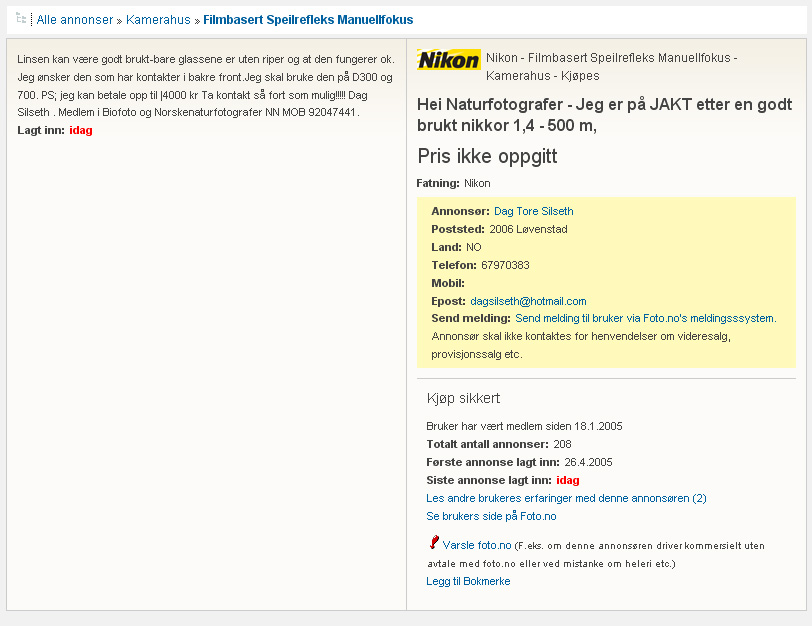
Task: Open Filmbasert Speilrefleks Manuellfokus breadcrumb
Action: 308,20
